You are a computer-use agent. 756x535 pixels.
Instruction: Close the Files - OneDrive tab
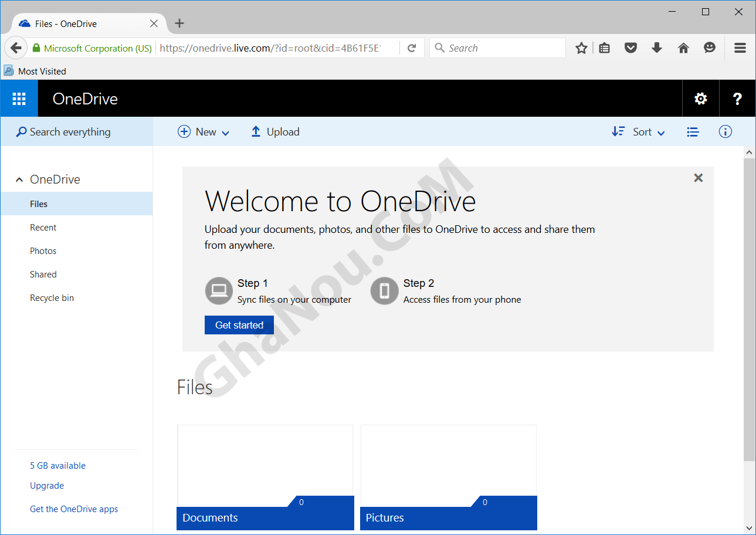point(154,23)
